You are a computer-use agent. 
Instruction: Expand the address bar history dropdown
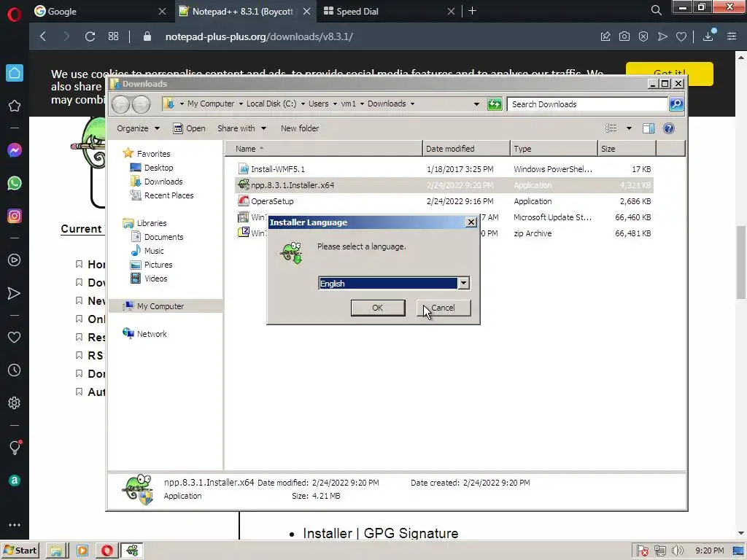pyautogui.click(x=476, y=104)
